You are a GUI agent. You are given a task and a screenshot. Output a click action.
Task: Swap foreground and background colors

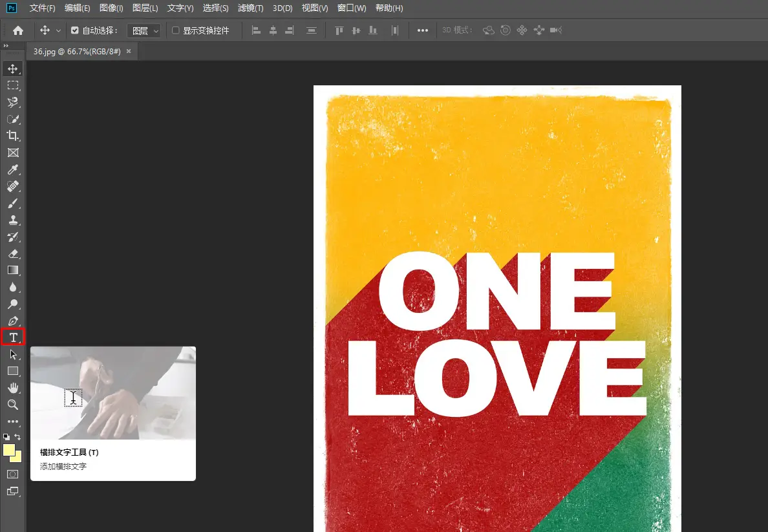pos(18,437)
